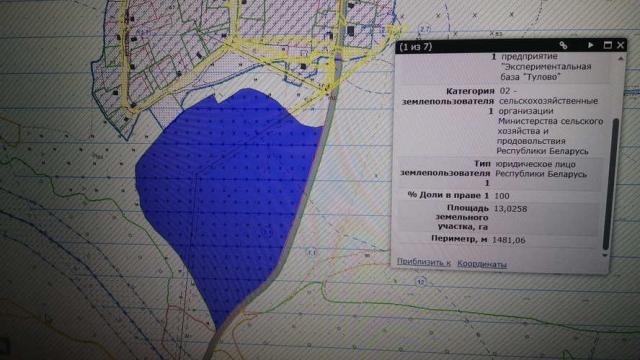The image size is (640, 360).
Task: Open the 'Координаты' link
Action: tap(482, 264)
